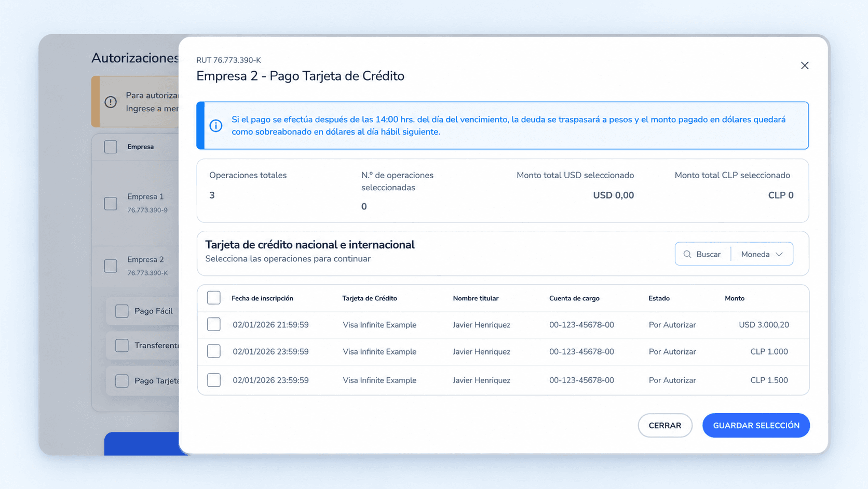Check the USD 3.000,20 operation row
Image resolution: width=868 pixels, height=489 pixels.
coord(213,324)
